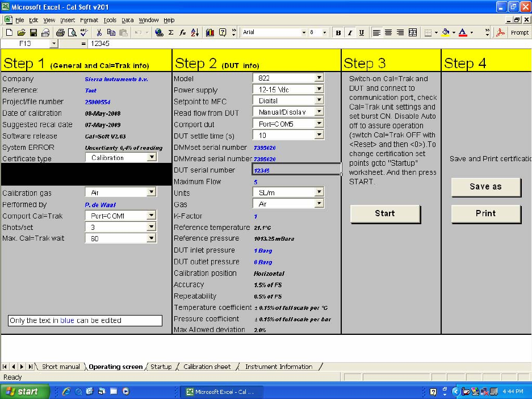Click the Merge and Center icon
The image size is (532, 399).
pos(413,32)
